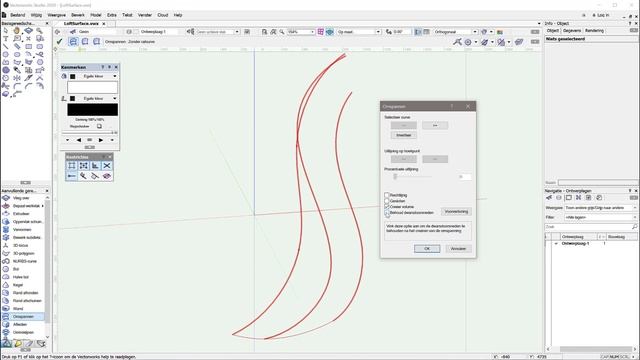Click black pen color swatch in Kenmerken
The width and height of the screenshot is (640, 360).
tap(92, 109)
